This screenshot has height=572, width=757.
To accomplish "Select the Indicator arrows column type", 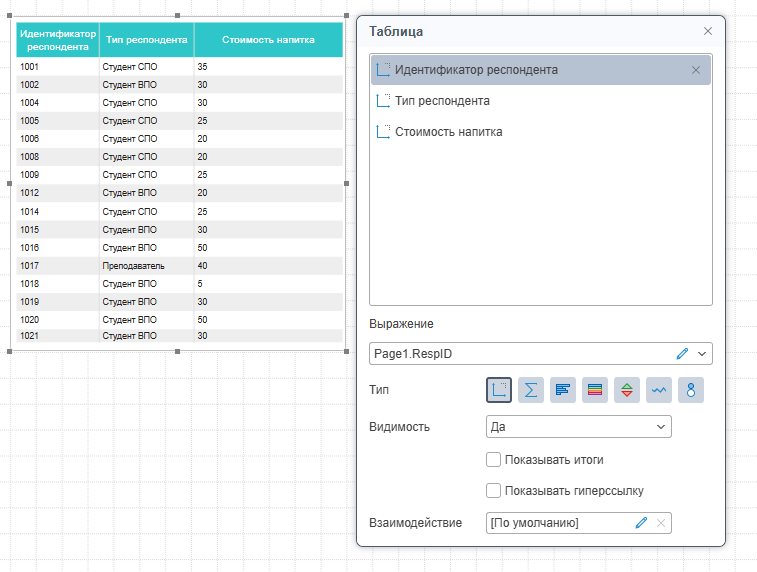I will [627, 390].
